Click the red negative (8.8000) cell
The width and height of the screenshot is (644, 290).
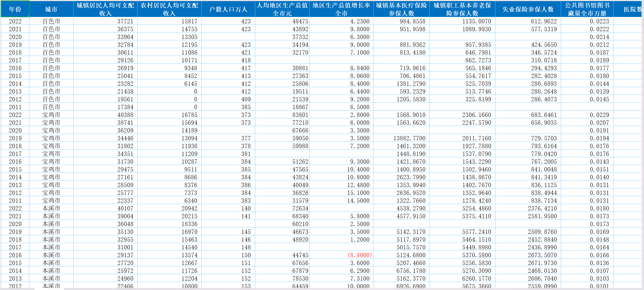tap(359, 255)
